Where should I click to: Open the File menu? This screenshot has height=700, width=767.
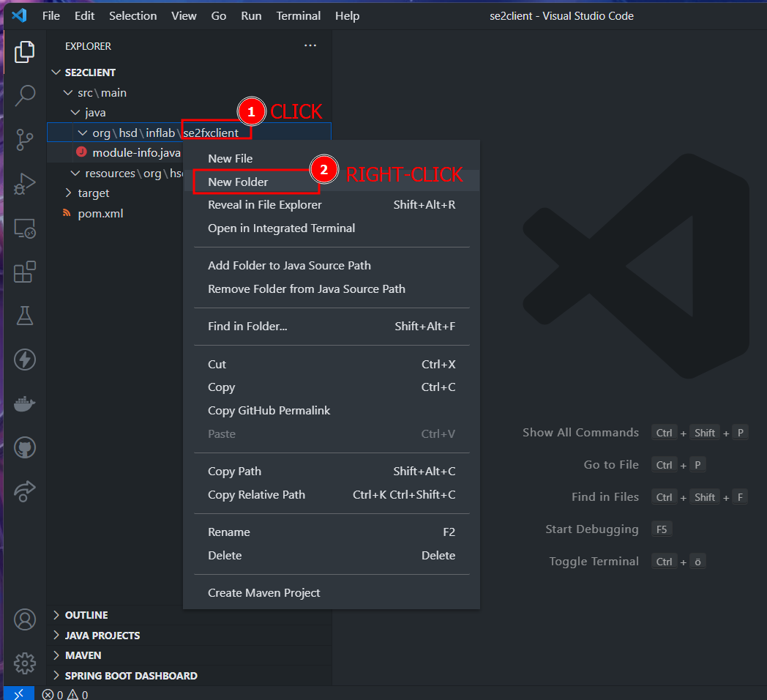pyautogui.click(x=51, y=15)
